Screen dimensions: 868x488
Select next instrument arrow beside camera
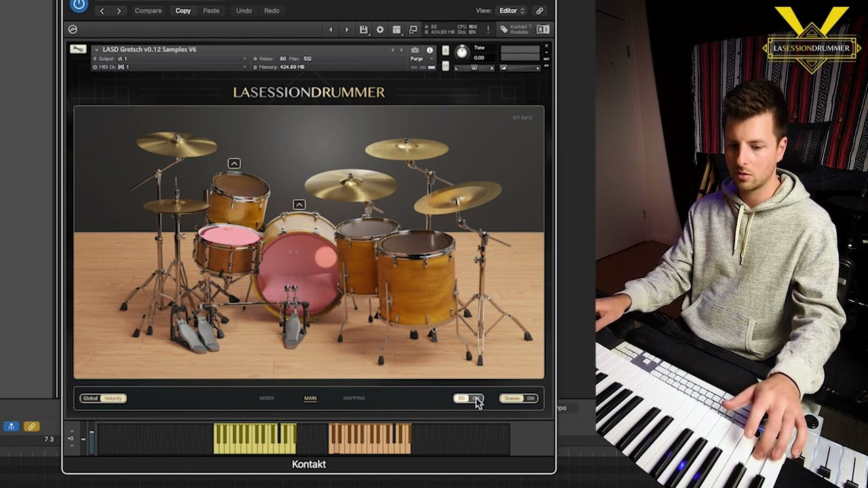coord(401,50)
